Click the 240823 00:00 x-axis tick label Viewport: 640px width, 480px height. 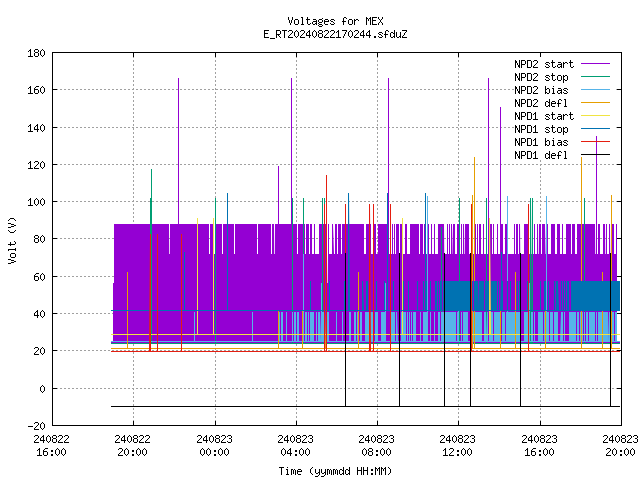pos(214,445)
